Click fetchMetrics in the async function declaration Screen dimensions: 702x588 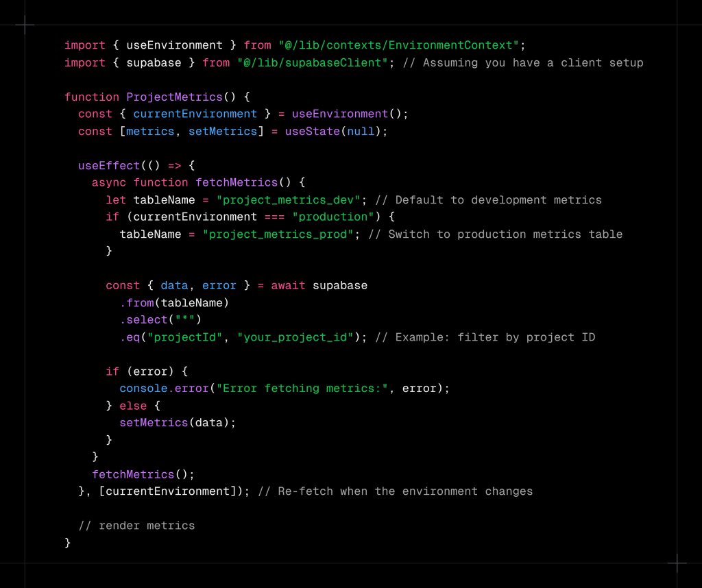[x=237, y=182]
